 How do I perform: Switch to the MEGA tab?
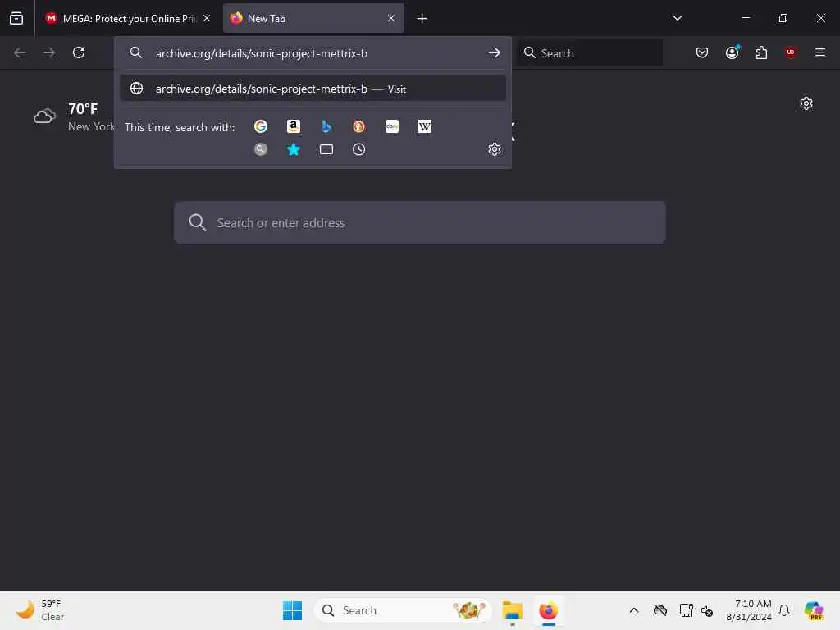[x=128, y=19]
